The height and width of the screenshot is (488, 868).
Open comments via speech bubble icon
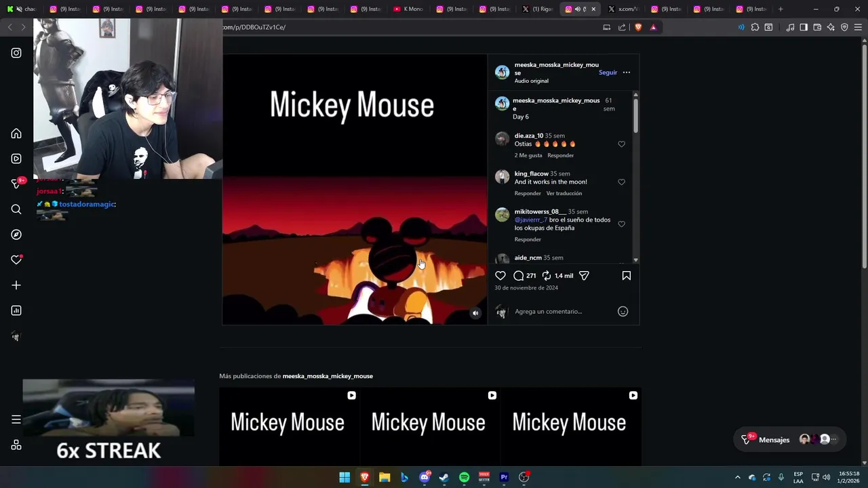tap(519, 276)
